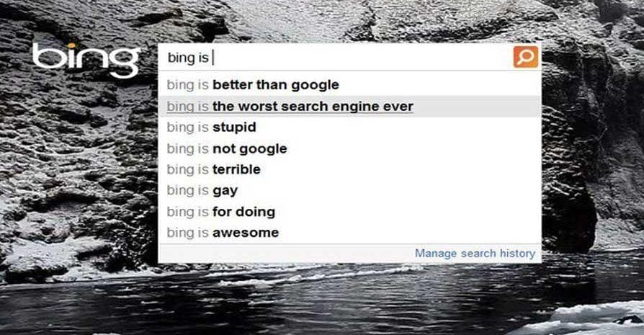Pick the "bing is awesome" suggestion
Image resolution: width=644 pixels, height=335 pixels.
pyautogui.click(x=222, y=233)
